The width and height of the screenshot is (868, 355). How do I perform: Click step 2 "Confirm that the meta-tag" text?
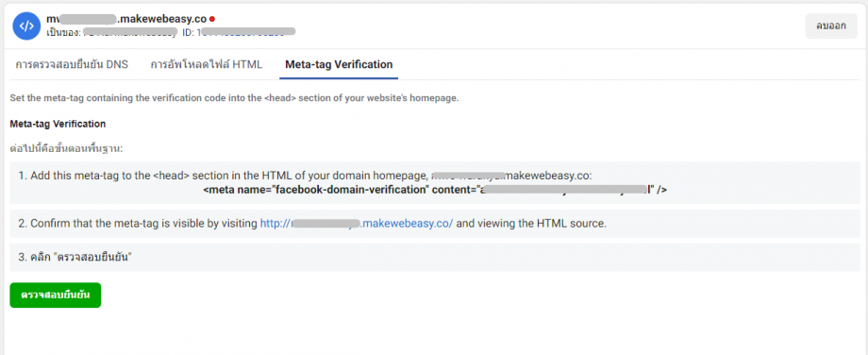pyautogui.click(x=138, y=224)
